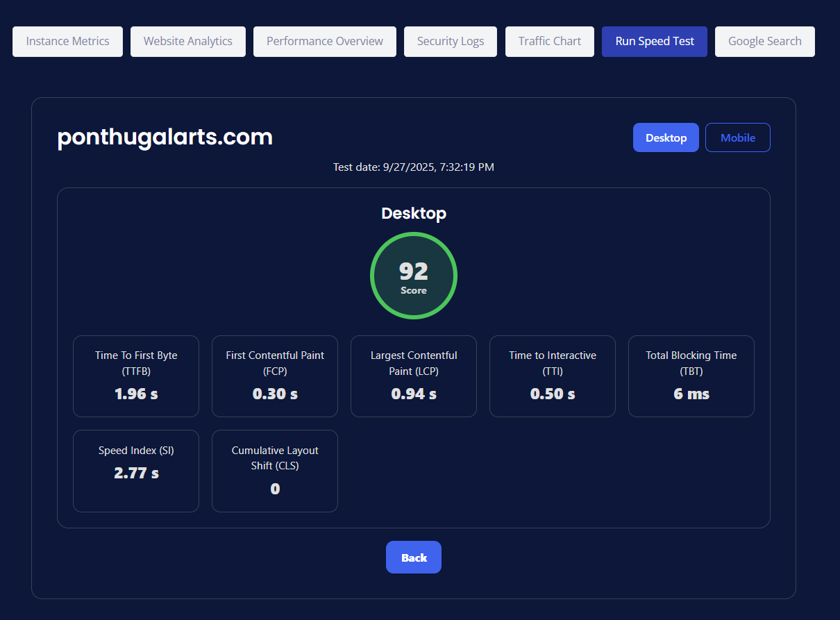Click the Speed Index metric card
The height and width of the screenshot is (620, 840).
click(135, 471)
